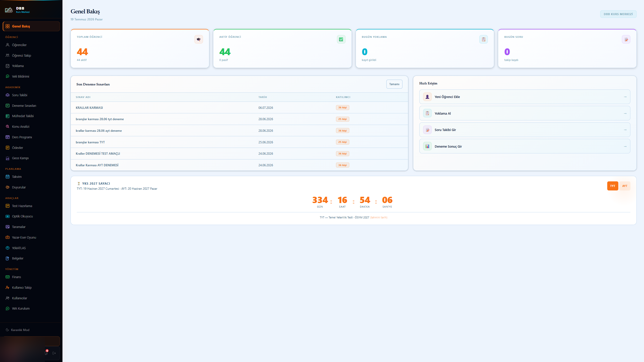Click Soru Takibi Gir quick access
The image size is (644, 362).
[x=525, y=130]
